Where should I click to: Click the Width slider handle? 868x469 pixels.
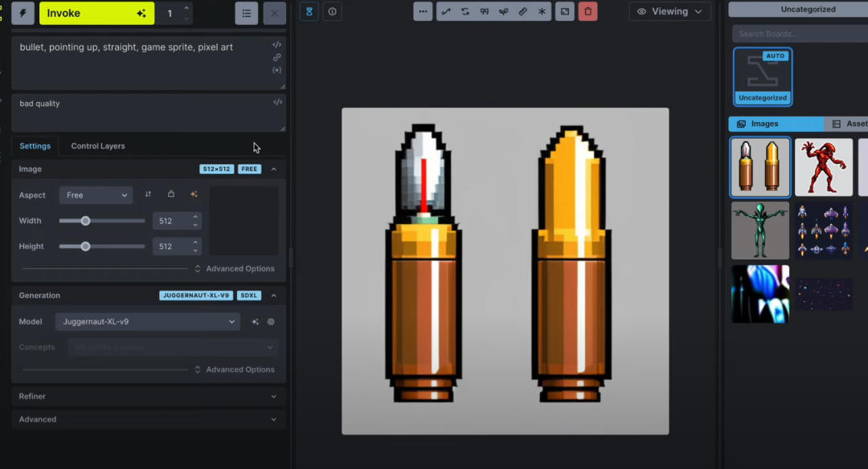(85, 221)
